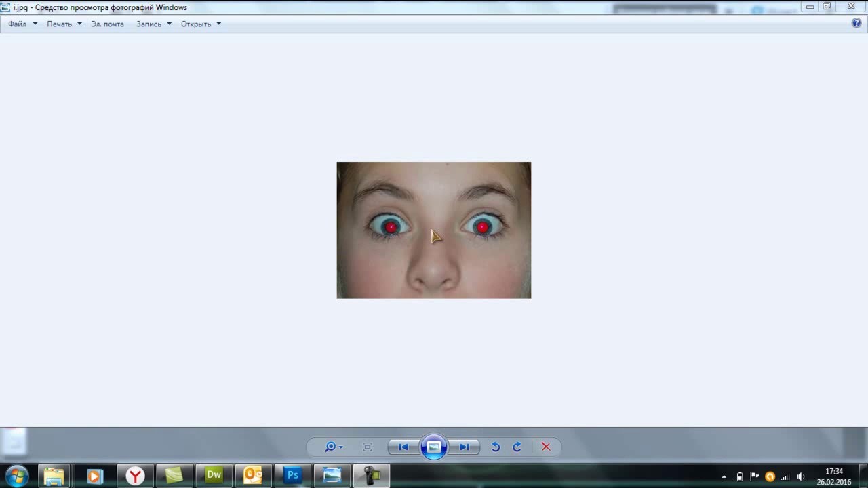Click the red-eye photo in the viewer

click(x=434, y=230)
